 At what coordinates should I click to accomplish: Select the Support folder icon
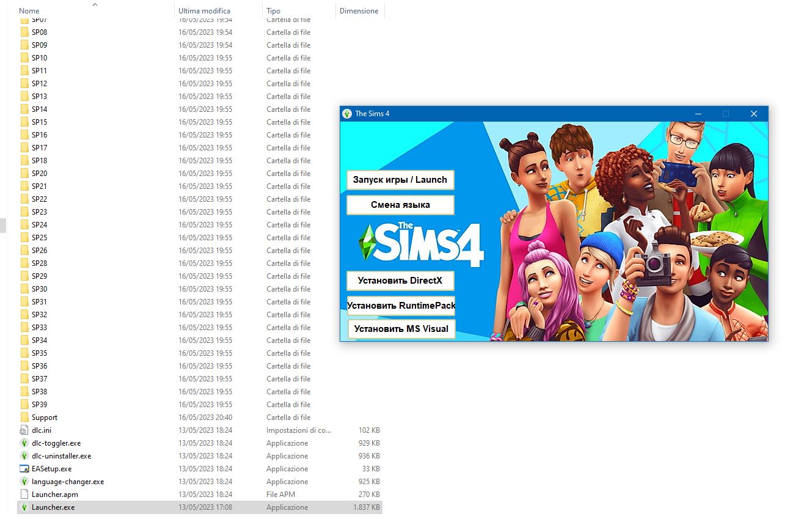tap(24, 418)
